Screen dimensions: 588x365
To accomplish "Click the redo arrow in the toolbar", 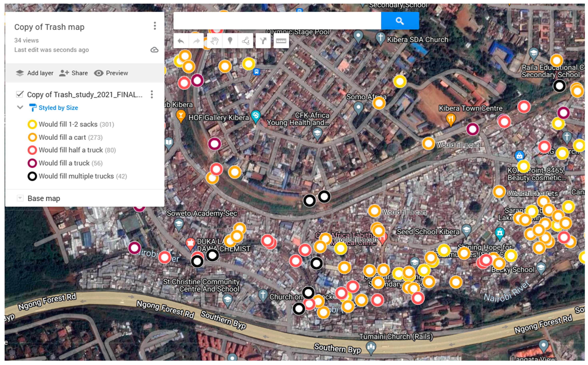I will 197,41.
